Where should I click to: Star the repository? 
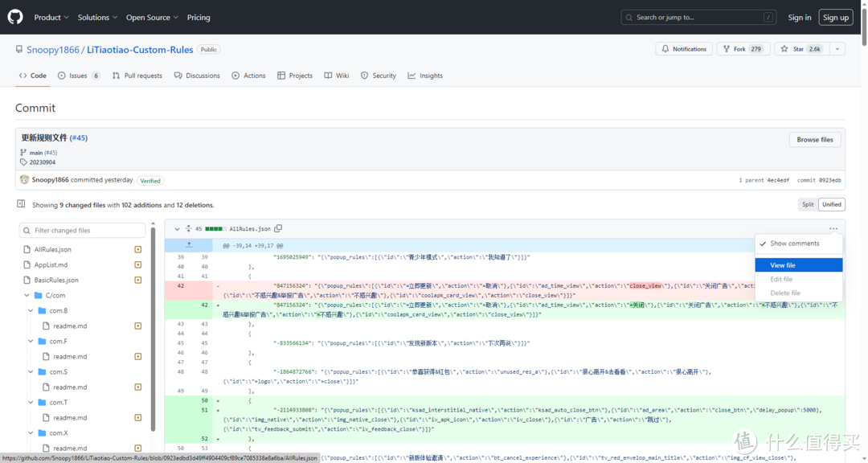coord(800,49)
